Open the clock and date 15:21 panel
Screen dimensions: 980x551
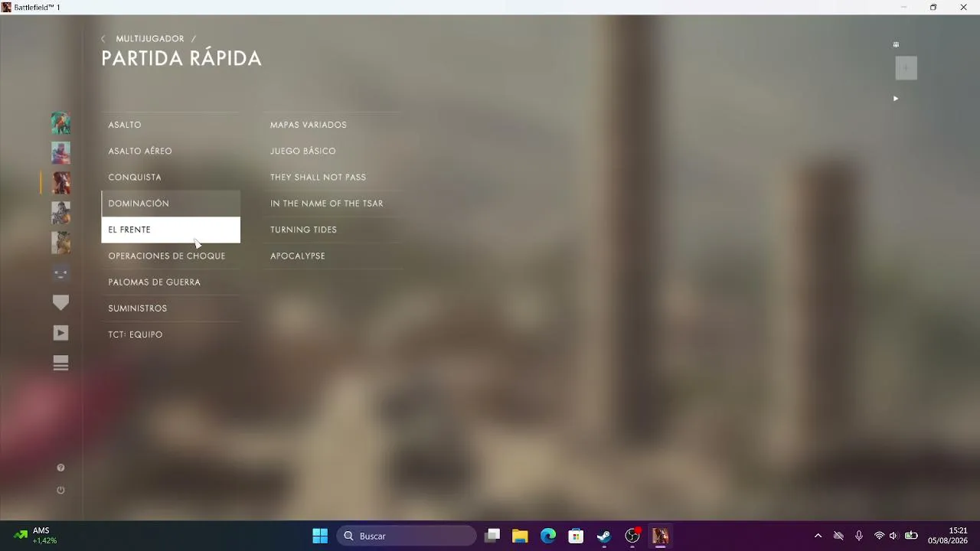[x=948, y=536]
